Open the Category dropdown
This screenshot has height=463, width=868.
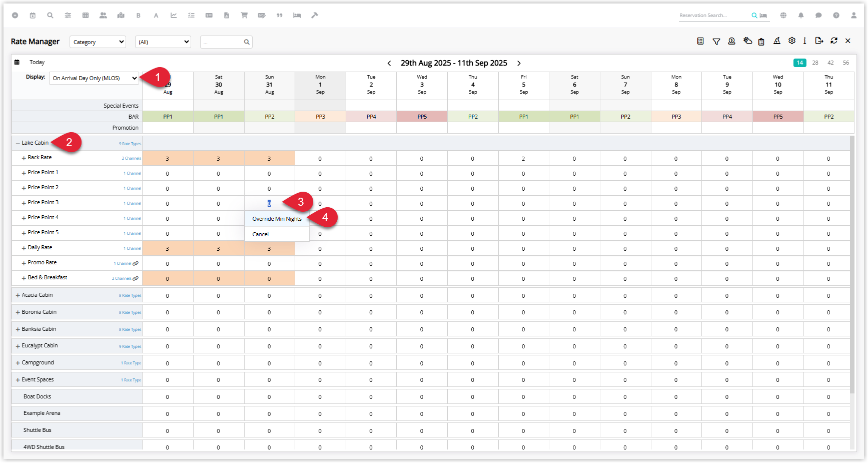98,42
